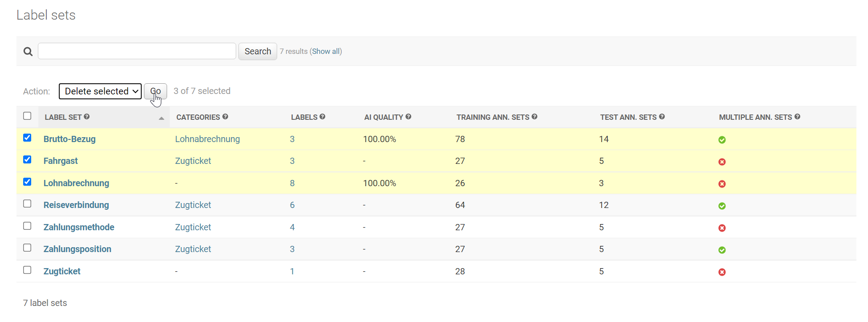The image size is (868, 322).
Task: Open the Fahrgast label set
Action: (x=61, y=161)
